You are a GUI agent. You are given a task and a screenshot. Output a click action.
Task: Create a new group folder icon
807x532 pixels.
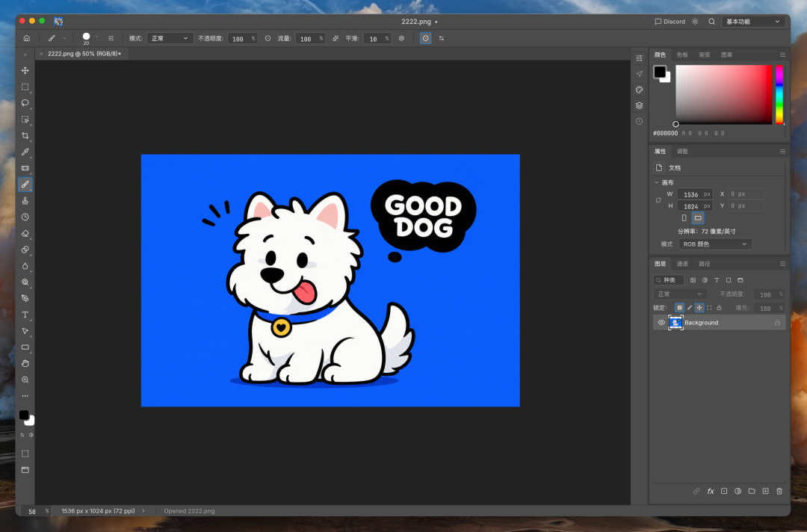(752, 492)
